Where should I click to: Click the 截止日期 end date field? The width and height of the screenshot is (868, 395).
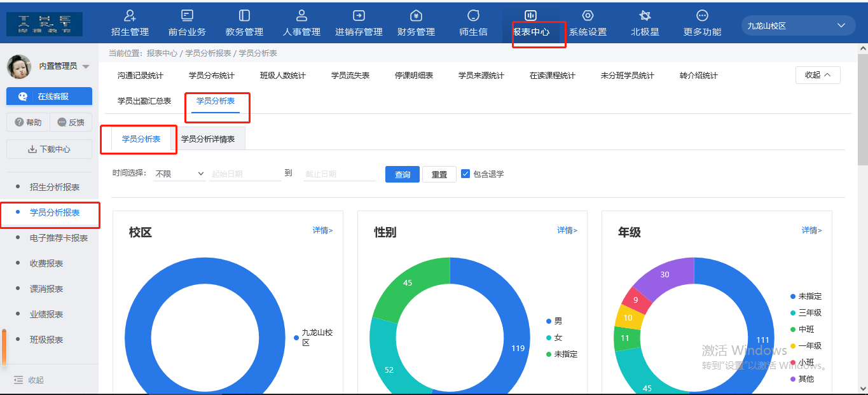click(340, 174)
